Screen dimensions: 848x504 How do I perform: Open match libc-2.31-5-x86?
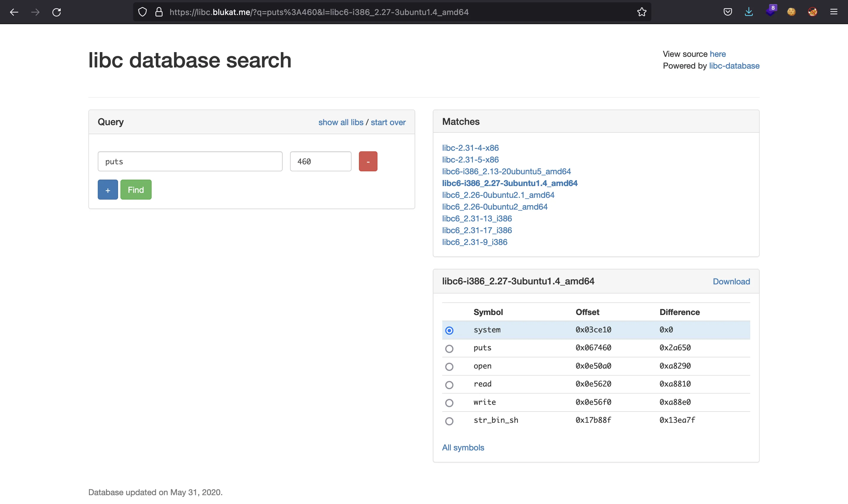click(470, 160)
